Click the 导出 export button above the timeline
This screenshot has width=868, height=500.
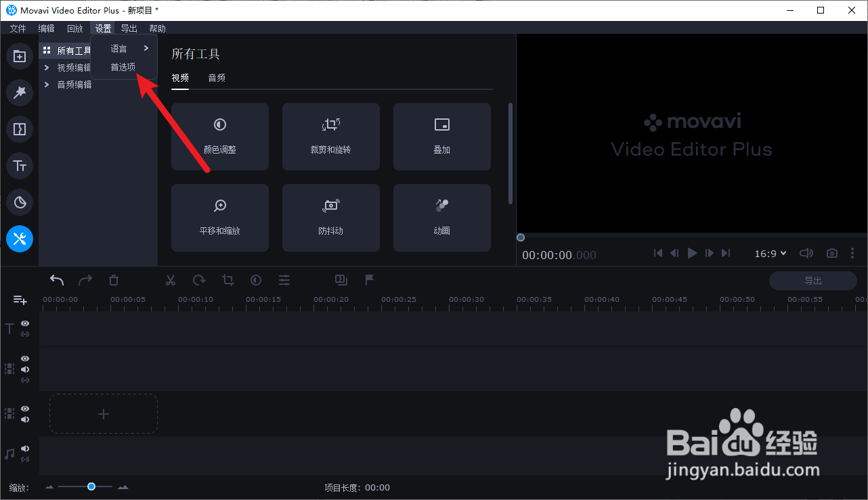813,281
